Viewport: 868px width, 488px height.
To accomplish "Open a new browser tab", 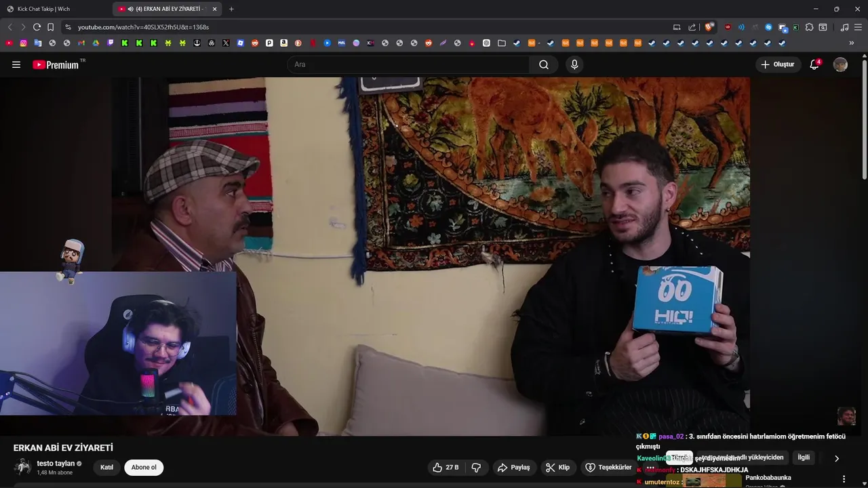I will [231, 9].
